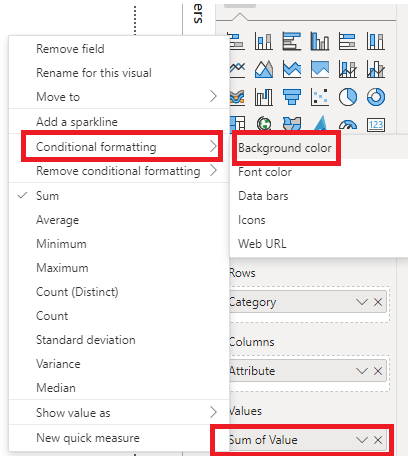Select the Treemap visual

[x=237, y=123]
